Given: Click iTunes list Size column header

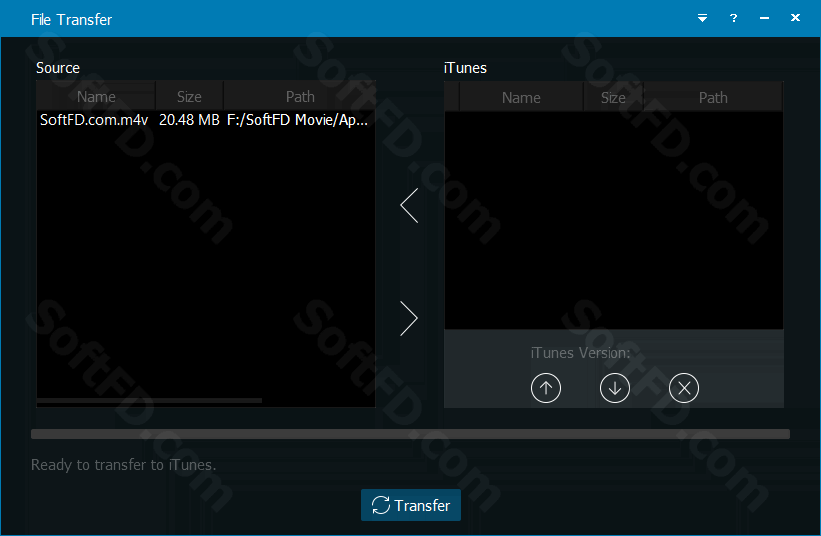Looking at the screenshot, I should [613, 97].
